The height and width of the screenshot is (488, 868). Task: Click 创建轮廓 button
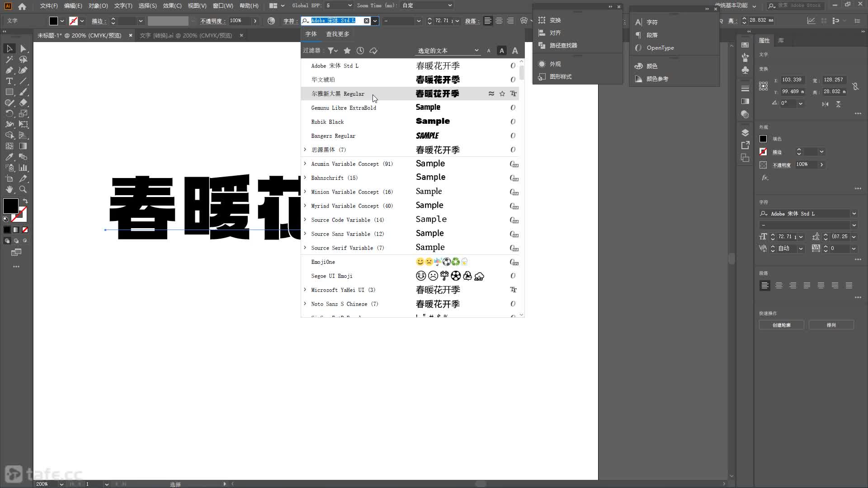tap(781, 325)
